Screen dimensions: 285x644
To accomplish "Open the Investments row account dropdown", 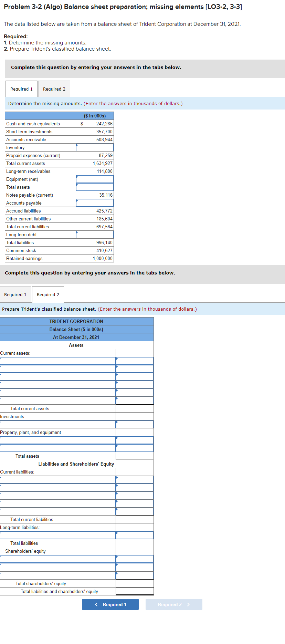I will [58, 424].
